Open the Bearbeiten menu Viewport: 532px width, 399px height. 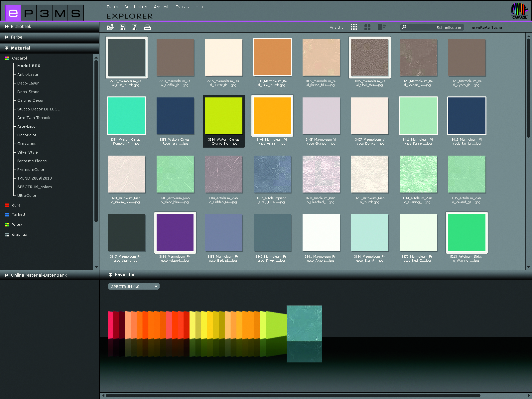(x=136, y=7)
